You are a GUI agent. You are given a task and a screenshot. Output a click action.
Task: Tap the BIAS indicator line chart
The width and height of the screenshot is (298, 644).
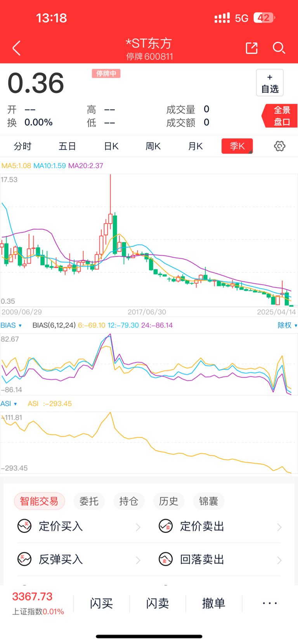(x=149, y=364)
